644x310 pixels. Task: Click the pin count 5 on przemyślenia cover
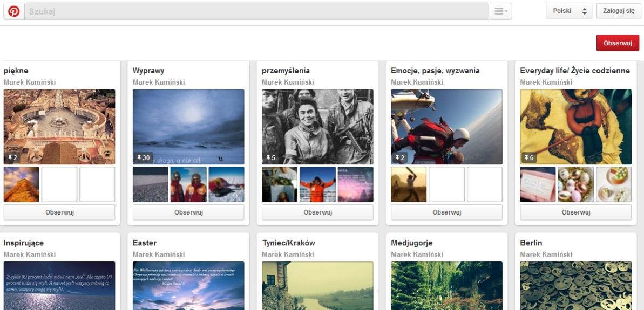(x=270, y=158)
